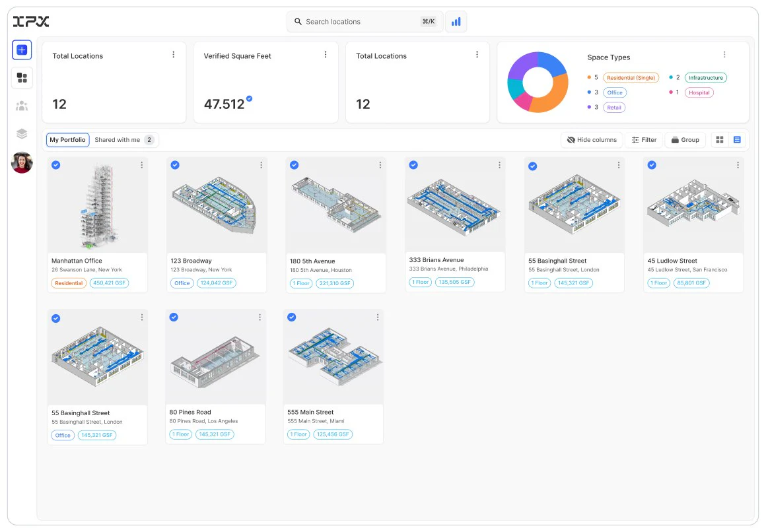Open the 80 Pines Road floor plan thumbnail
The image size is (766, 532).
(215, 356)
